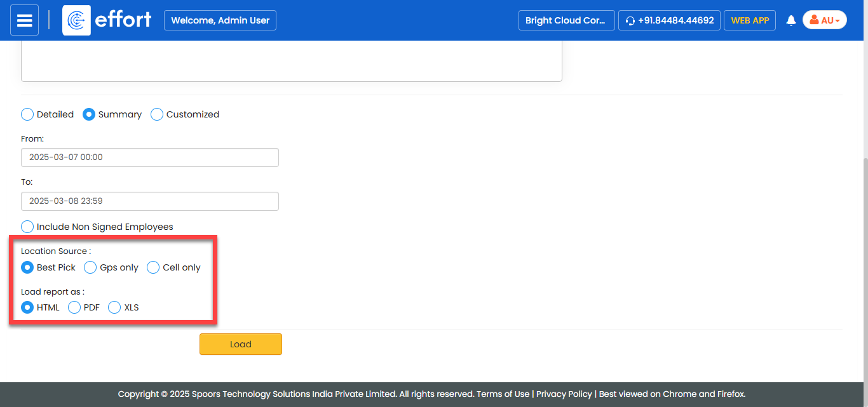Click the support phone number button
The image size is (868, 407).
click(669, 20)
